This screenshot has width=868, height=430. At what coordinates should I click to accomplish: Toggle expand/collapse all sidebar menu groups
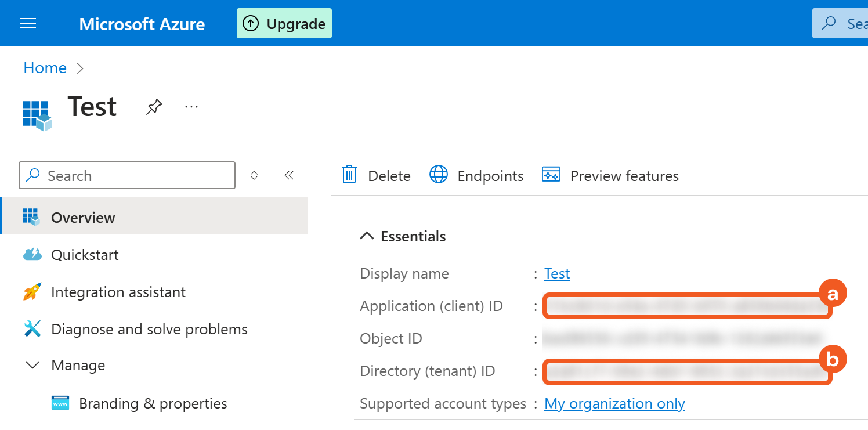[x=254, y=175]
